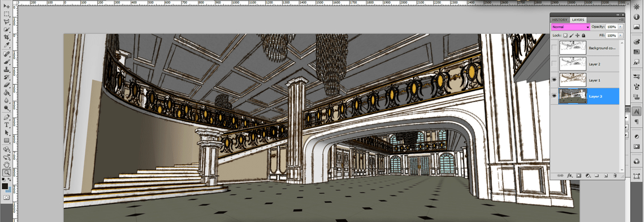Add a layer style with fx button

[x=570, y=175]
